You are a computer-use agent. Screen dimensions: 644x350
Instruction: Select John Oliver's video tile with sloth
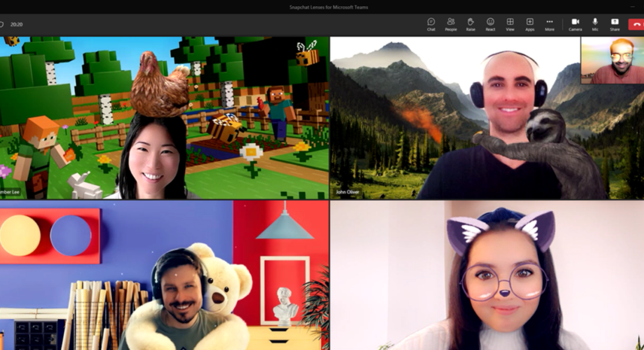pos(487,118)
